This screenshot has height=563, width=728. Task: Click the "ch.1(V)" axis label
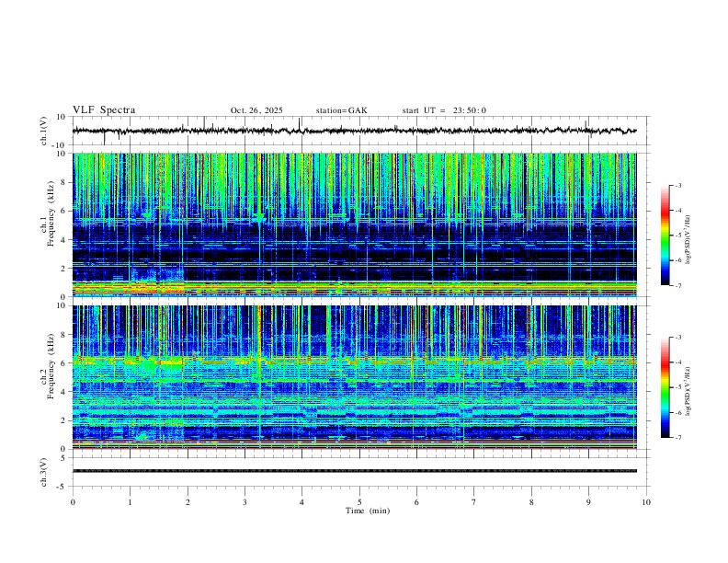(x=44, y=131)
